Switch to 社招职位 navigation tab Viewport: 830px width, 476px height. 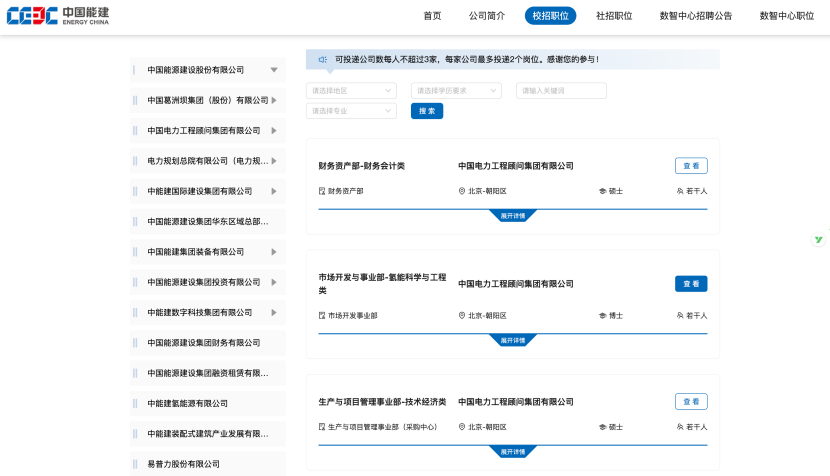614,16
